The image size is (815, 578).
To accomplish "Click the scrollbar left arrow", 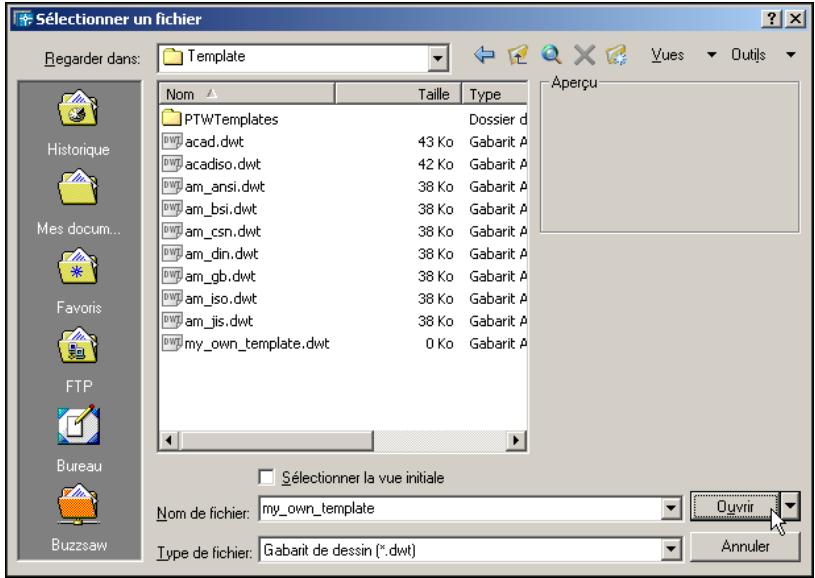I will 168,441.
